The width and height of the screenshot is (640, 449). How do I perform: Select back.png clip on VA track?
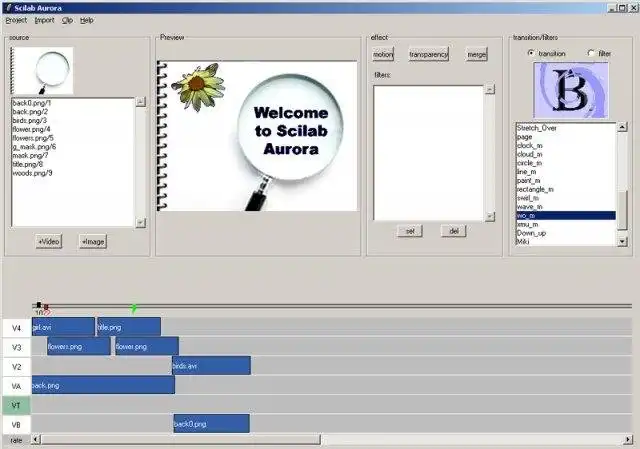103,385
